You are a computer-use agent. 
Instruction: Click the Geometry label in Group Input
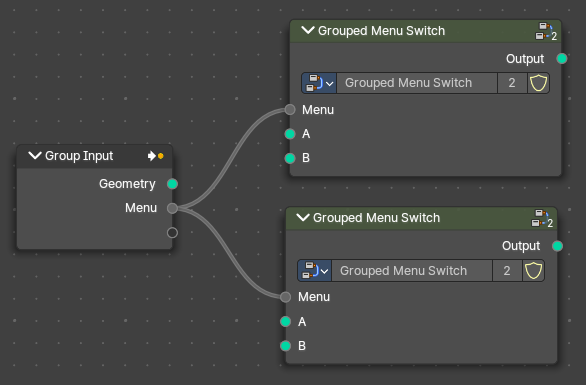click(127, 184)
